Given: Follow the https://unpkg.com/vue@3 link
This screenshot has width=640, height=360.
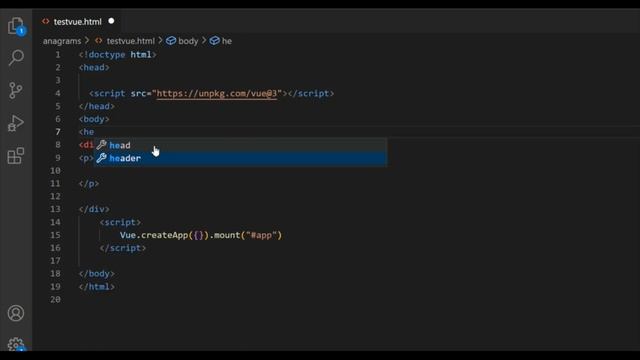Looking at the screenshot, I should point(217,93).
